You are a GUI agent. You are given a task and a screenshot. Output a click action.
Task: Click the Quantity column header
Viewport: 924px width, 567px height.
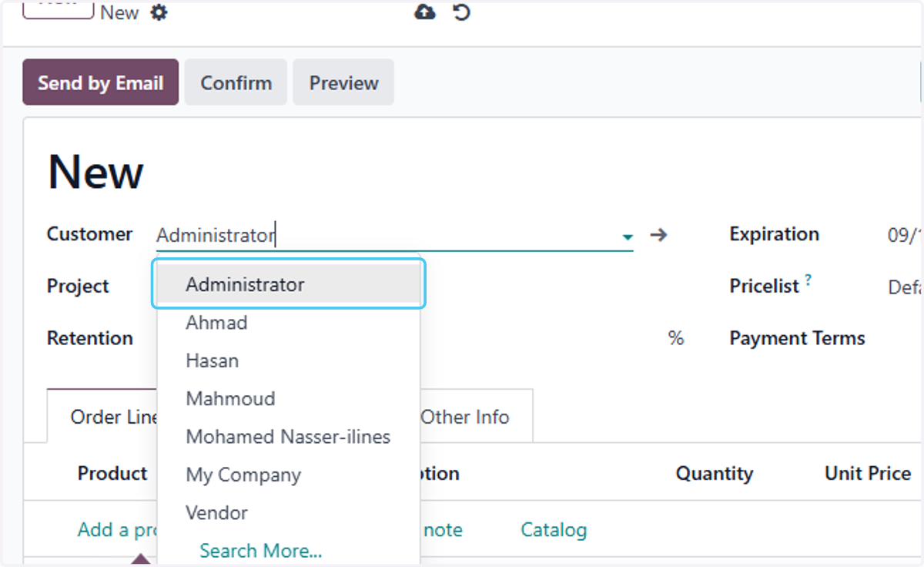[x=715, y=474]
